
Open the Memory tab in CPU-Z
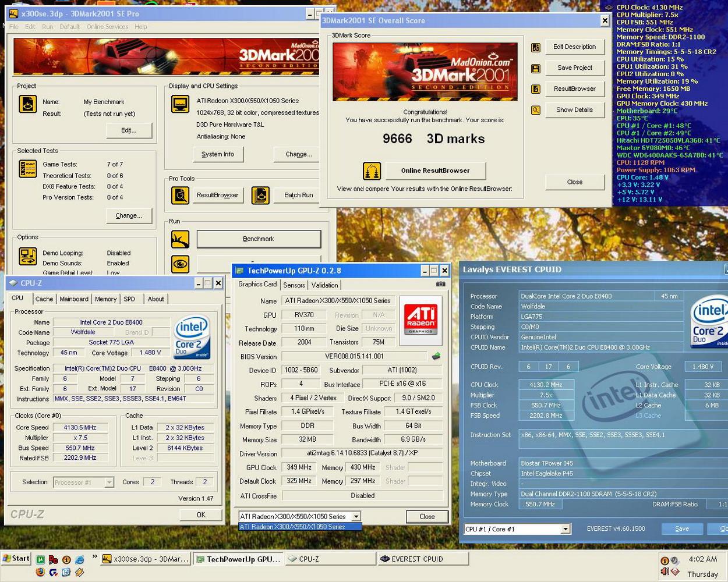[x=105, y=299]
